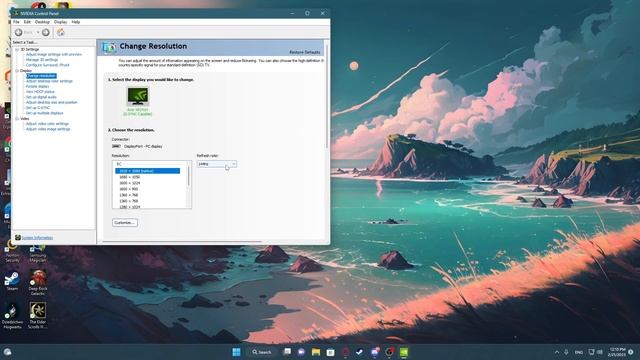Open the Edit menu
Viewport: 640px width, 360px height.
coord(27,22)
